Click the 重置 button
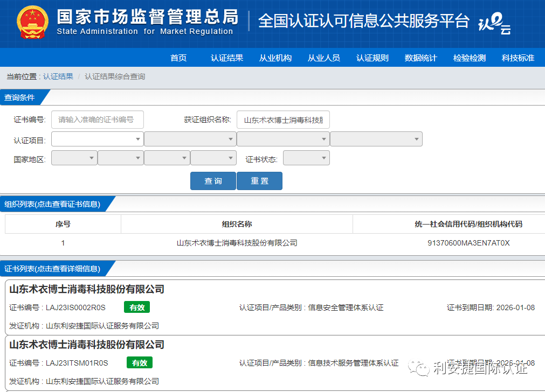The width and height of the screenshot is (545, 392). tap(259, 181)
